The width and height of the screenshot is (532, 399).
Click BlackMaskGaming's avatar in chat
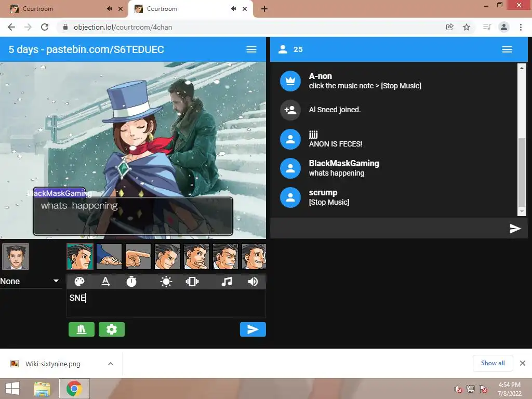tap(290, 168)
